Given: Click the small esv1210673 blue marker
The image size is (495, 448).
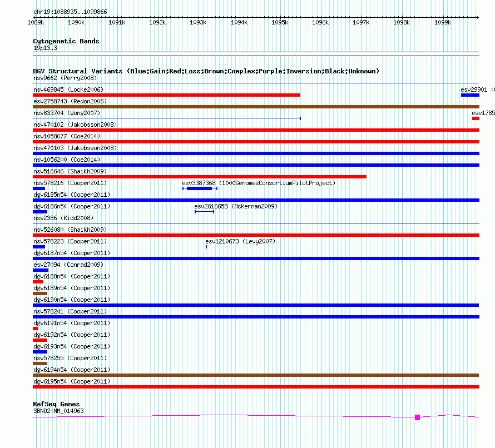Looking at the screenshot, I should click(x=206, y=247).
